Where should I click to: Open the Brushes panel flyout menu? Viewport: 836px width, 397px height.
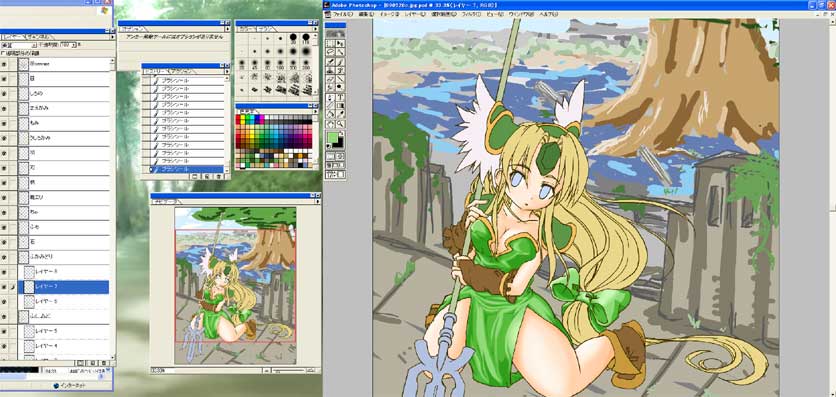point(315,29)
